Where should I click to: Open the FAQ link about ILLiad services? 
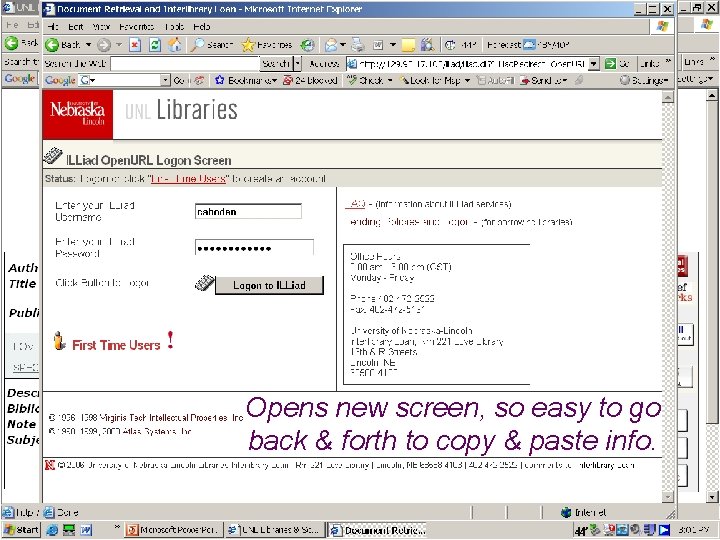(x=355, y=204)
